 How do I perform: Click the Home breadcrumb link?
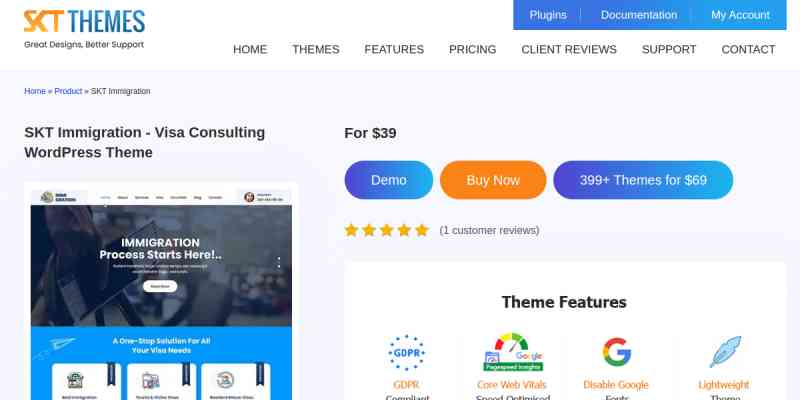35,91
